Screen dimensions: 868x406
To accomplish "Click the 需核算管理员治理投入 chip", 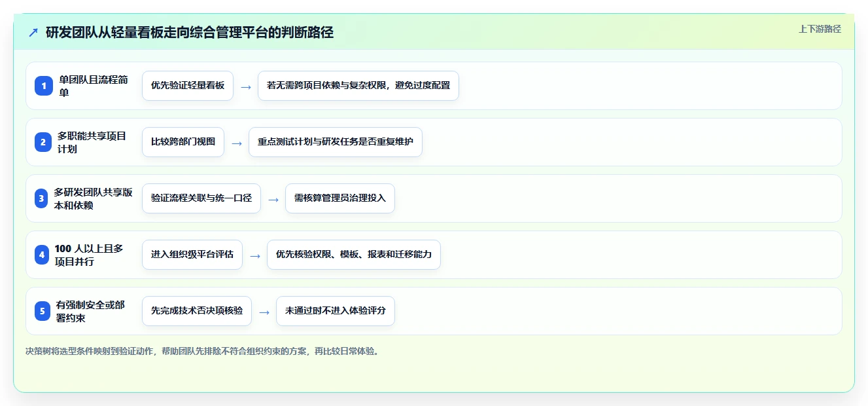I will click(x=340, y=198).
